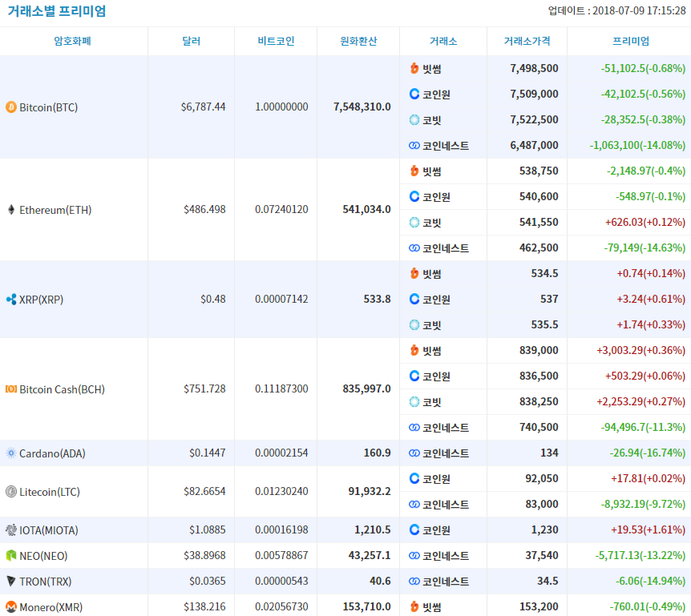691x616 pixels.
Task: Click the NEO green cube icon
Action: pos(11,556)
